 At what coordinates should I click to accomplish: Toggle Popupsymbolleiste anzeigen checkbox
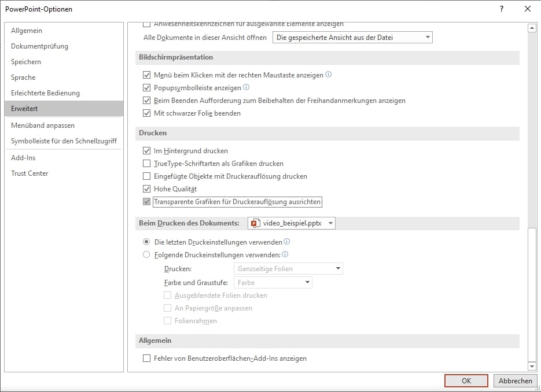coord(146,87)
